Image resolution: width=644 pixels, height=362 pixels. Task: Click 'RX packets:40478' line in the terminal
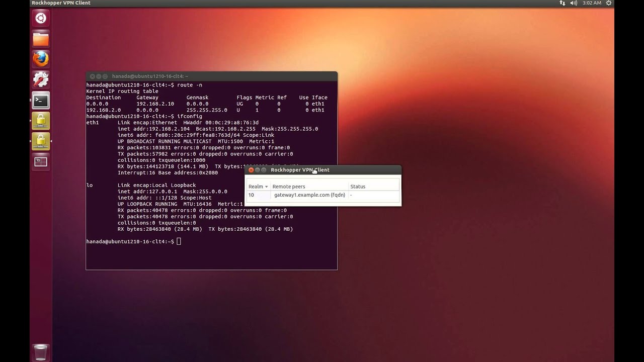202,211
